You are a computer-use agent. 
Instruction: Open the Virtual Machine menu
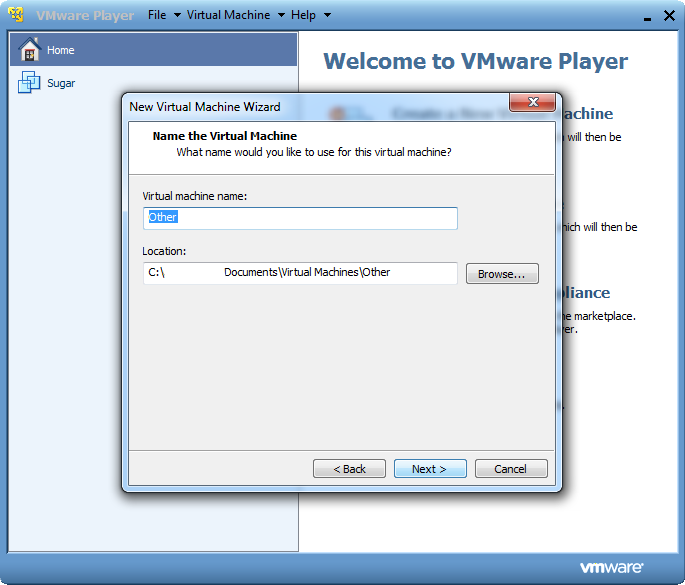coord(228,15)
